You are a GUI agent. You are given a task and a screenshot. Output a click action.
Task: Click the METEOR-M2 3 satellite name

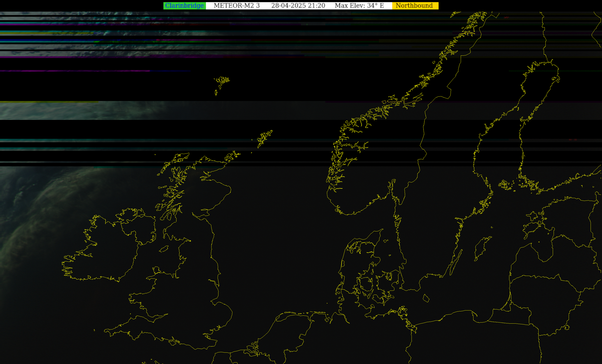[236, 6]
